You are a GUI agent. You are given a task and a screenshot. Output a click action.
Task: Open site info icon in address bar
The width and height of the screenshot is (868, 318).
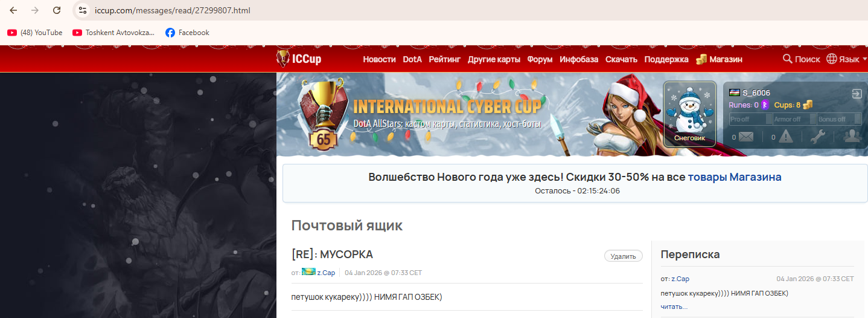pos(83,10)
